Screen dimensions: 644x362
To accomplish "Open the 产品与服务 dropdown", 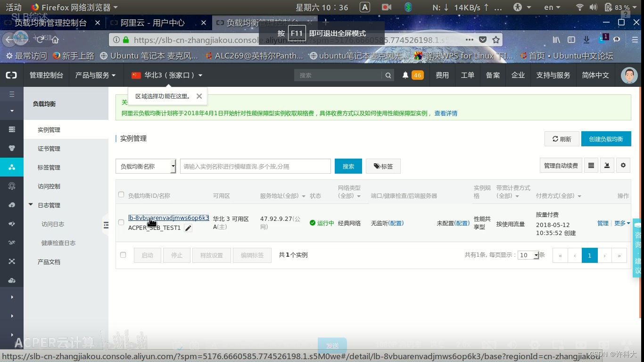I will (x=95, y=75).
